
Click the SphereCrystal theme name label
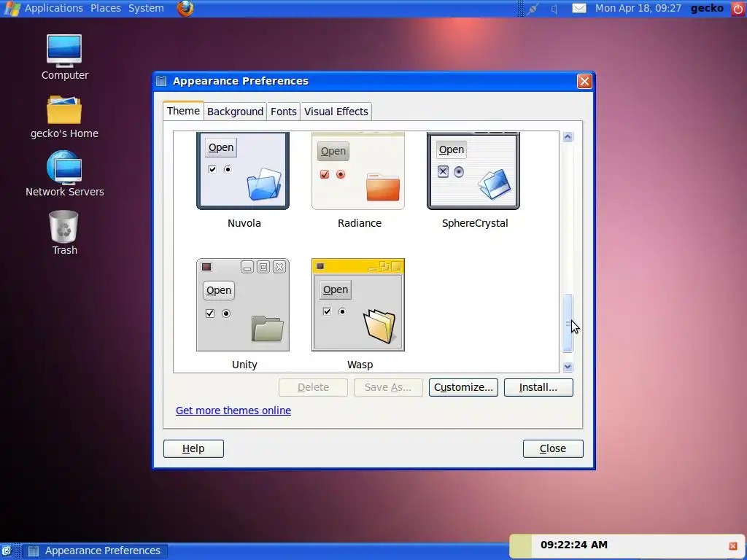tap(475, 223)
